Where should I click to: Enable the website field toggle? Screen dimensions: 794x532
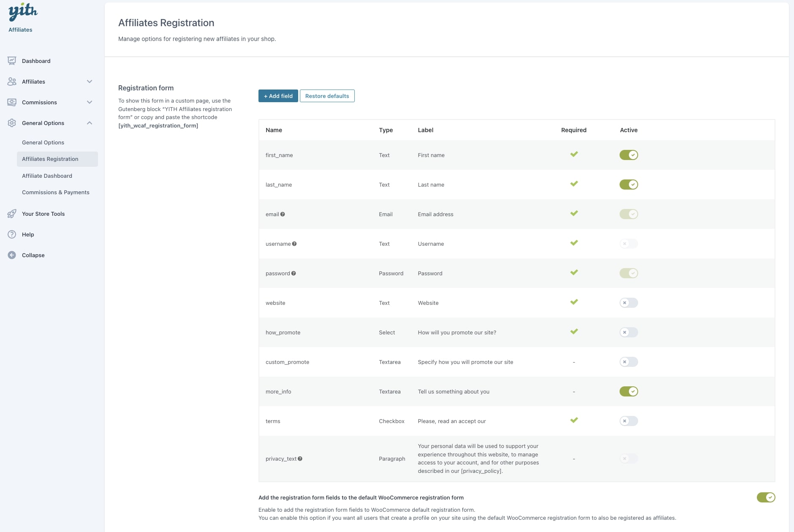coord(628,303)
